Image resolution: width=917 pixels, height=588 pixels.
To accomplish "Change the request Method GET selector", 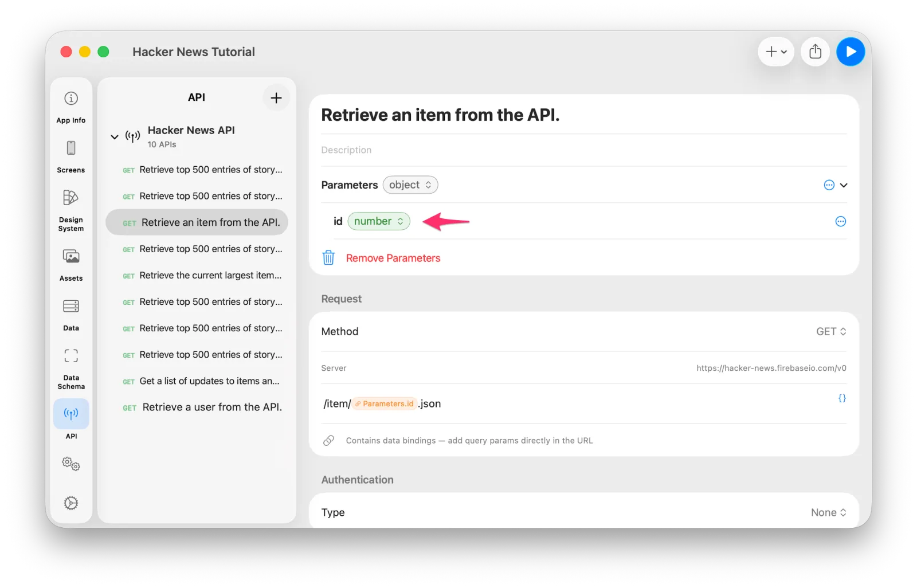I will (831, 331).
